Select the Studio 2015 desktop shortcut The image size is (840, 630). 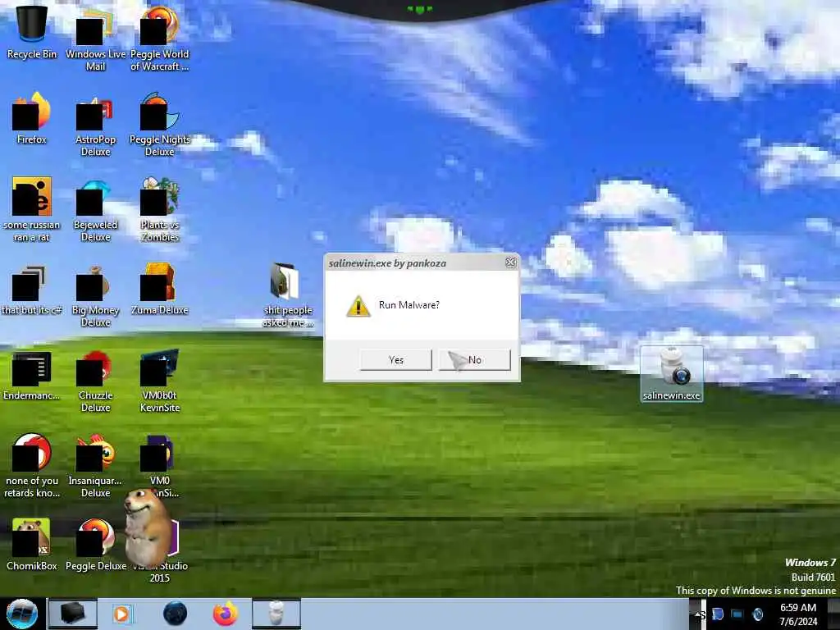pyautogui.click(x=160, y=552)
